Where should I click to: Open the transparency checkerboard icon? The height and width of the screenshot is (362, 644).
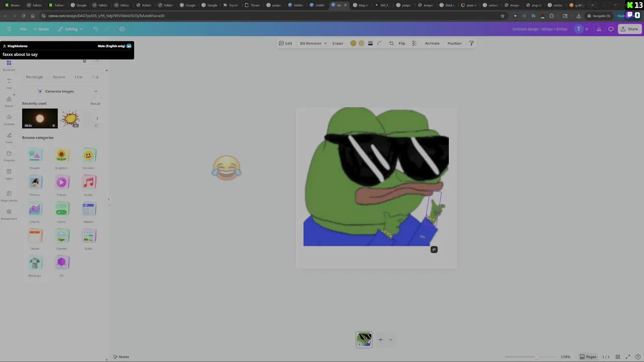(x=415, y=43)
